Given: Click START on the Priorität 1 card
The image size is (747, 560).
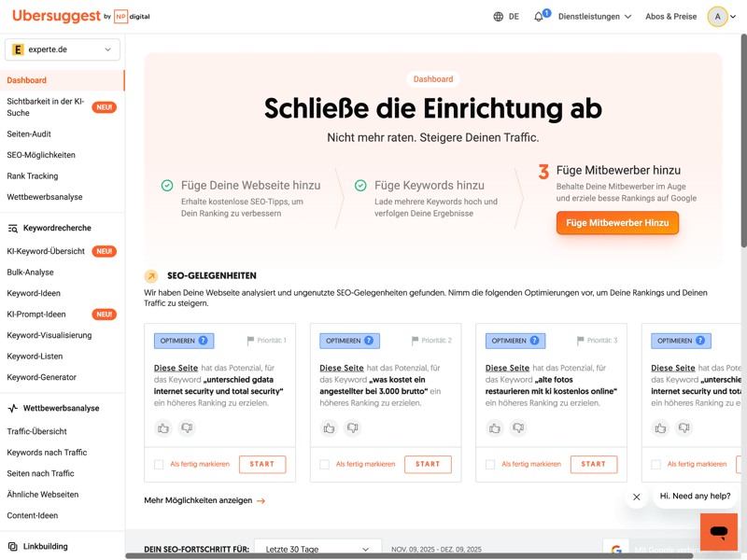Looking at the screenshot, I should pyautogui.click(x=262, y=464).
